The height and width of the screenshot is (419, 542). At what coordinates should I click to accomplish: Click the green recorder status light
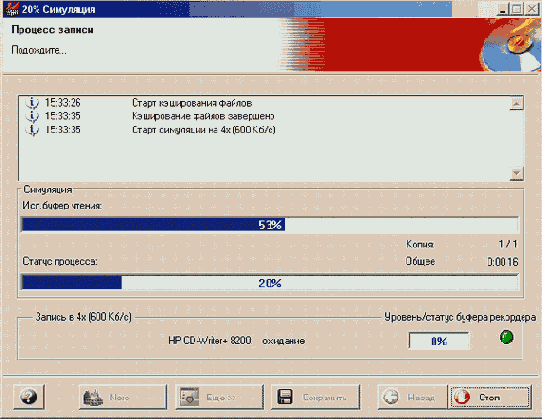(507, 337)
